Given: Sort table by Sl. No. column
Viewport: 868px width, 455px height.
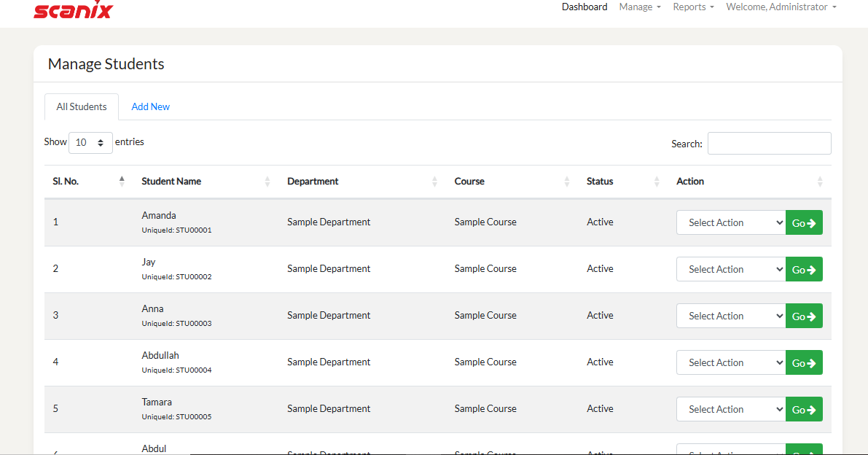Looking at the screenshot, I should pos(122,182).
